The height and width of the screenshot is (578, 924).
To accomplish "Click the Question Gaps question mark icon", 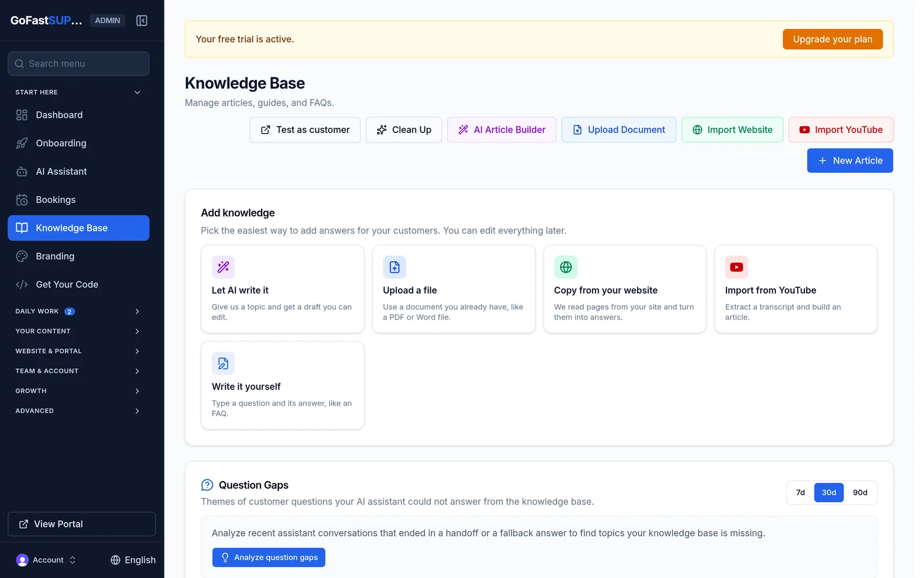I will (x=207, y=485).
